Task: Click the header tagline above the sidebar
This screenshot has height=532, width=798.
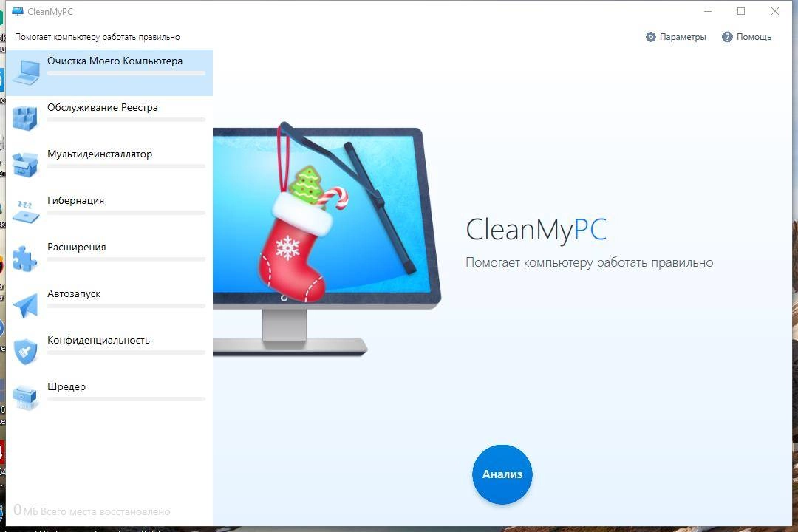Action: coord(98,37)
